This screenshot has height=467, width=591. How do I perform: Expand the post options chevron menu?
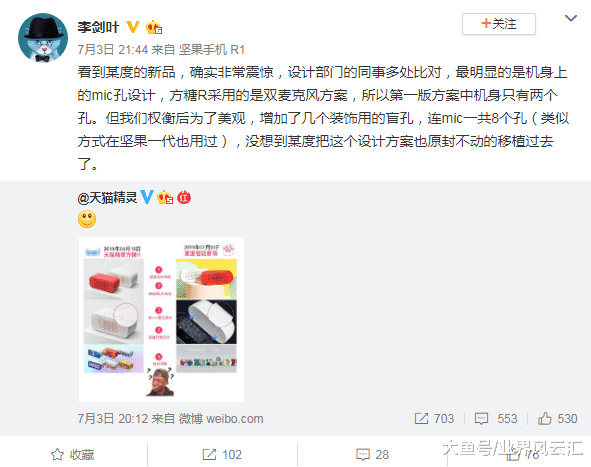(571, 18)
